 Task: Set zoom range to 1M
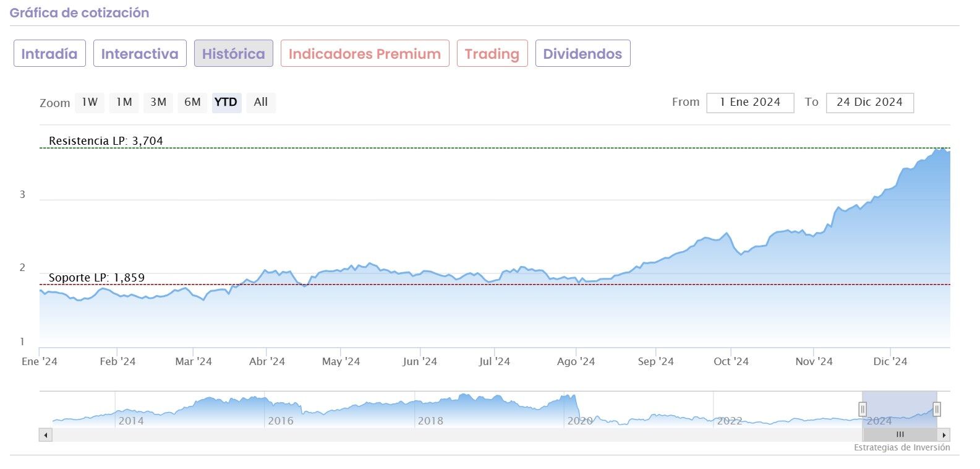124,102
